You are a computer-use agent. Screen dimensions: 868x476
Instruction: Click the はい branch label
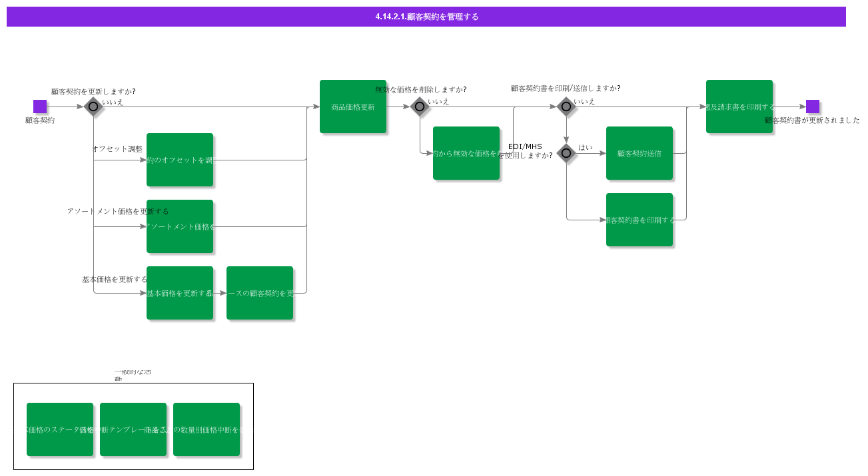(x=586, y=147)
